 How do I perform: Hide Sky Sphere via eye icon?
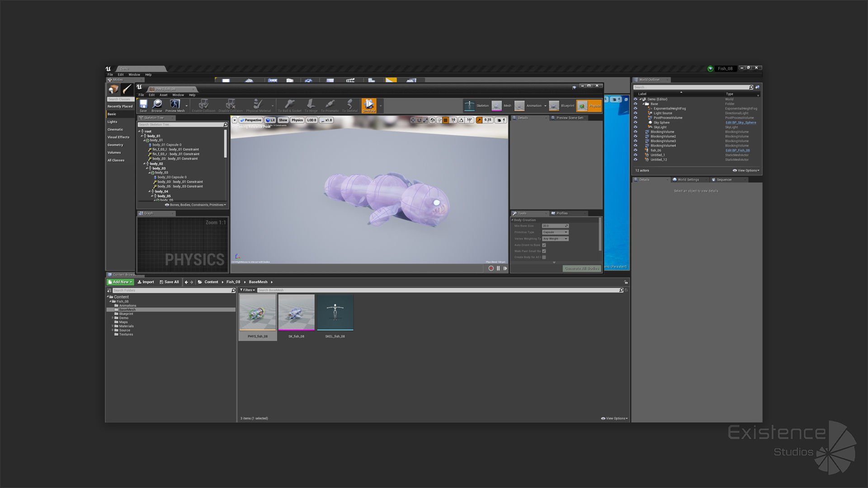[635, 122]
